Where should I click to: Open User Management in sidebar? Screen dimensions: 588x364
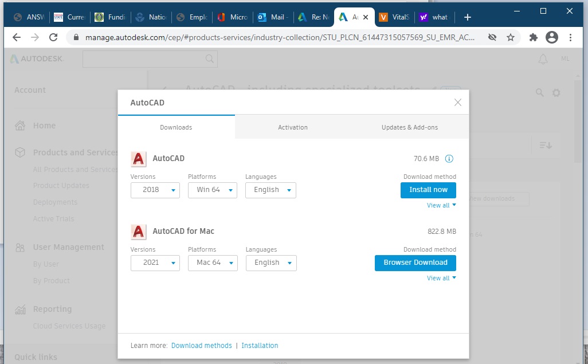(69, 247)
